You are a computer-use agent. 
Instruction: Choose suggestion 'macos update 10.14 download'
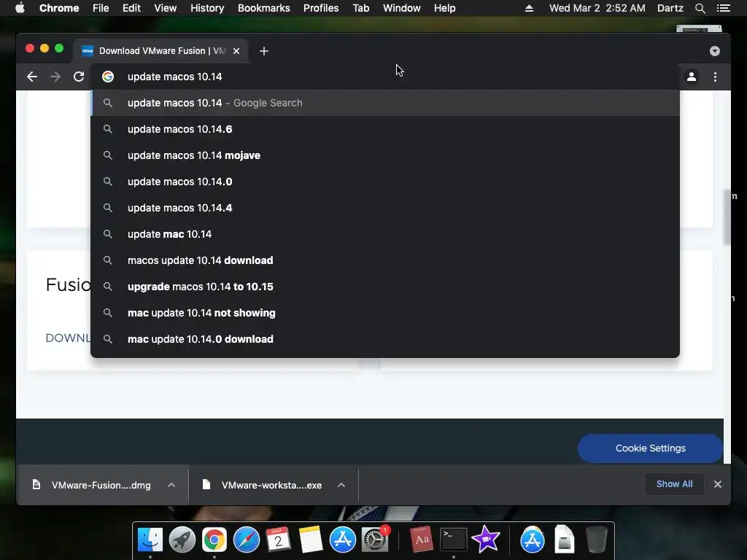pyautogui.click(x=385, y=260)
